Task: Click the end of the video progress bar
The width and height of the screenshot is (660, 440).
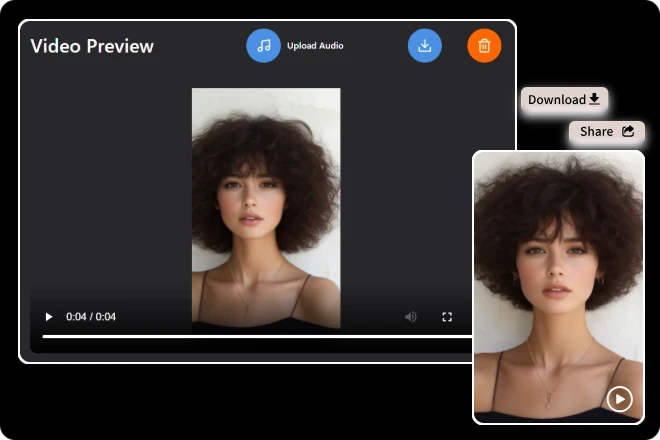Action: pos(470,337)
